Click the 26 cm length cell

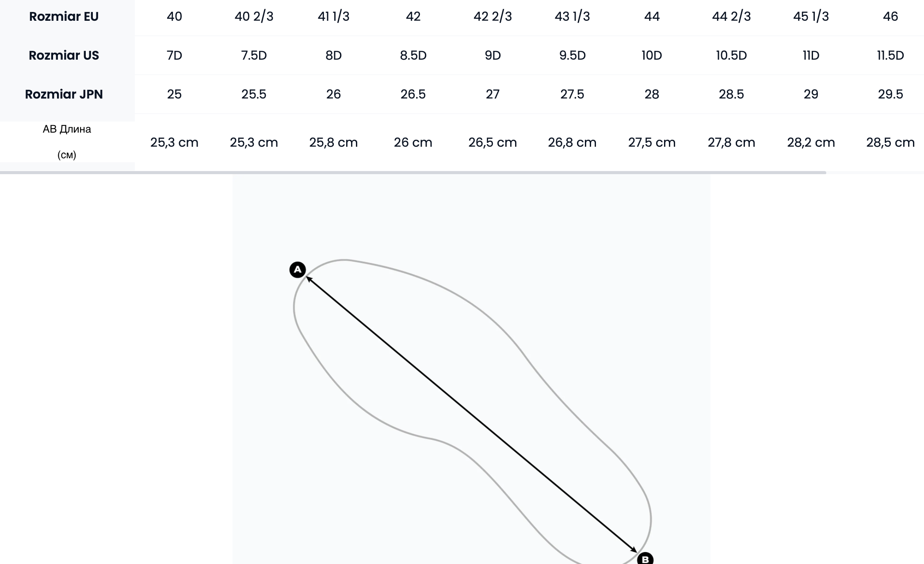(413, 143)
